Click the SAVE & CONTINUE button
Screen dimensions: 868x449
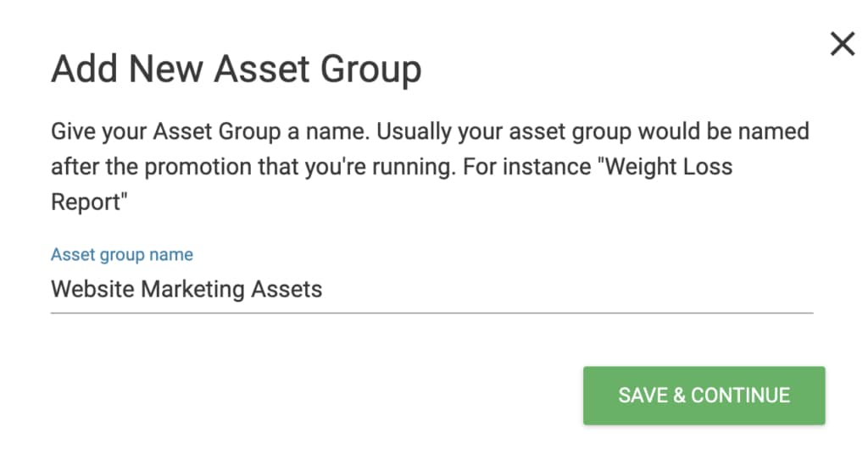[x=704, y=396]
